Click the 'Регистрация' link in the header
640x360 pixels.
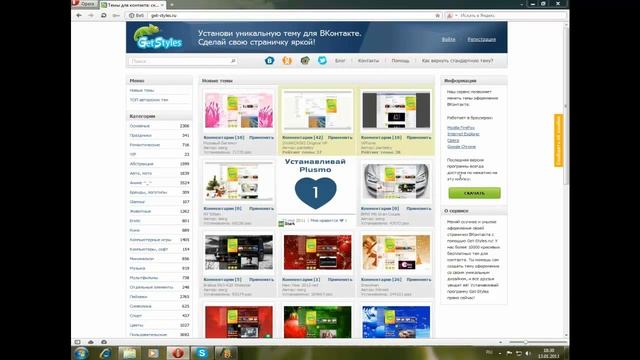click(x=482, y=40)
